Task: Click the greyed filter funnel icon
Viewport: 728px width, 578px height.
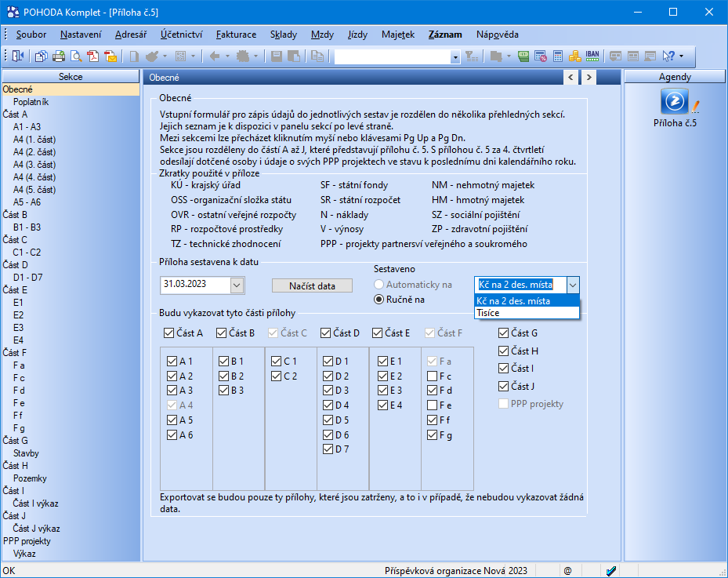Action: (472, 56)
